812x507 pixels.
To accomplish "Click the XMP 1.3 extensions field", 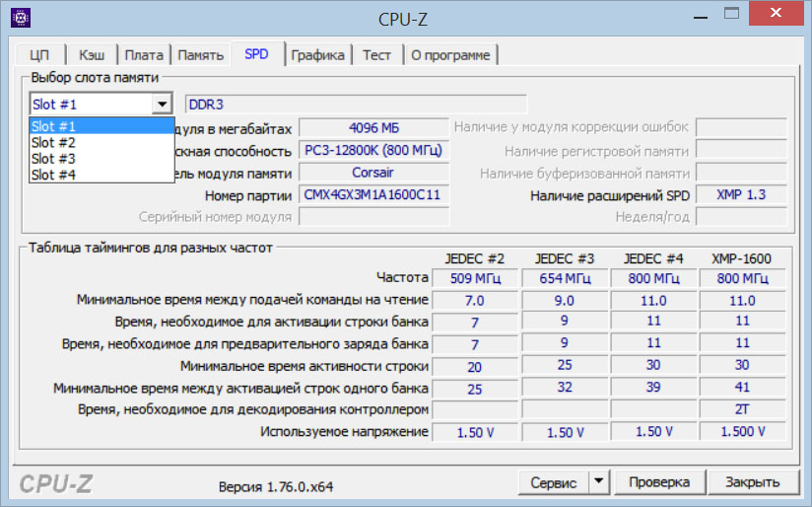I will (741, 195).
